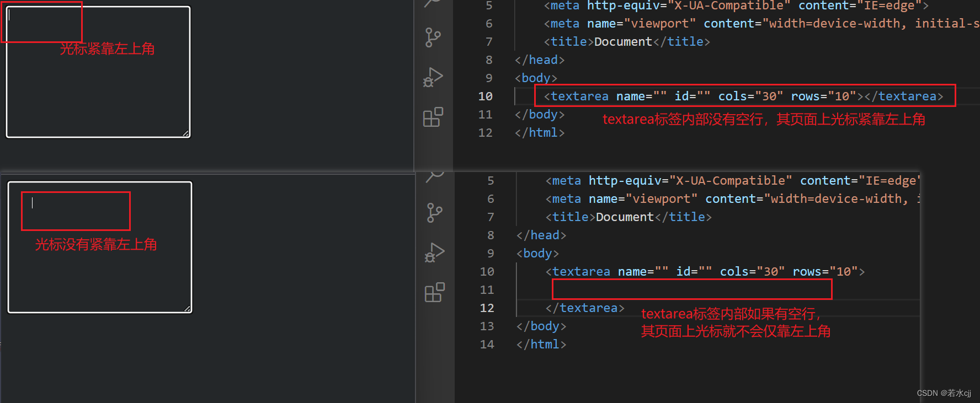980x403 pixels.
Task: Click the </head> tag on upper editor line 8
Action: (540, 60)
